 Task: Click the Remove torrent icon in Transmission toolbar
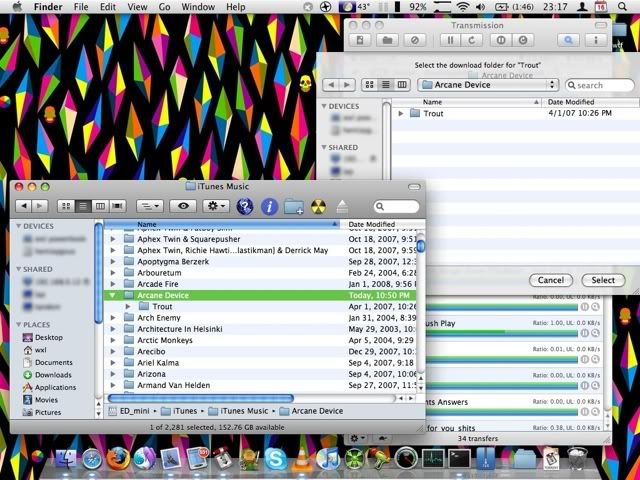pyautogui.click(x=415, y=40)
